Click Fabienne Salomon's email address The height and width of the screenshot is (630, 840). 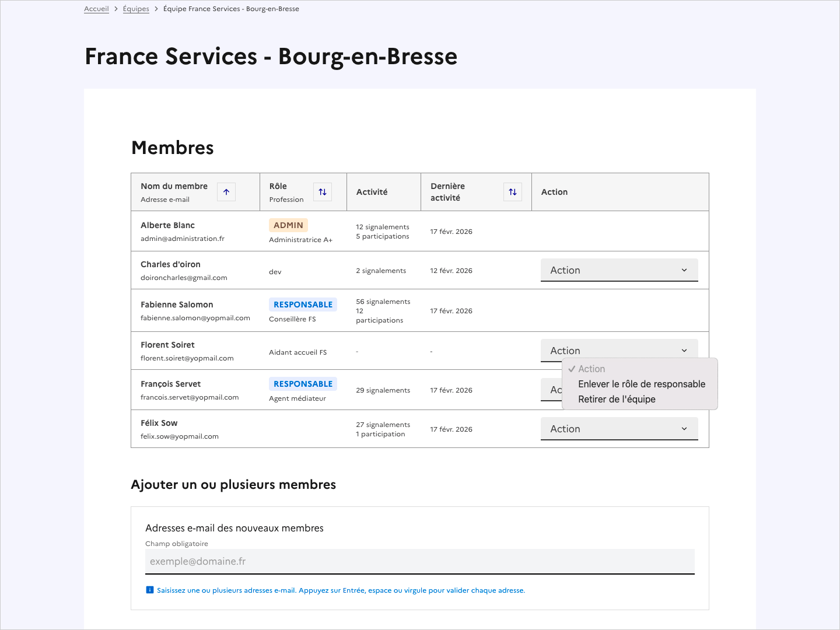click(195, 318)
